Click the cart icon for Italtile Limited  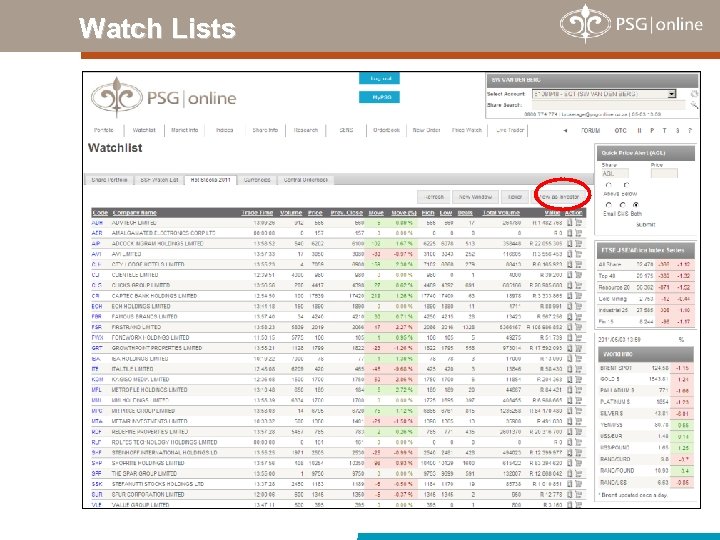coord(578,369)
